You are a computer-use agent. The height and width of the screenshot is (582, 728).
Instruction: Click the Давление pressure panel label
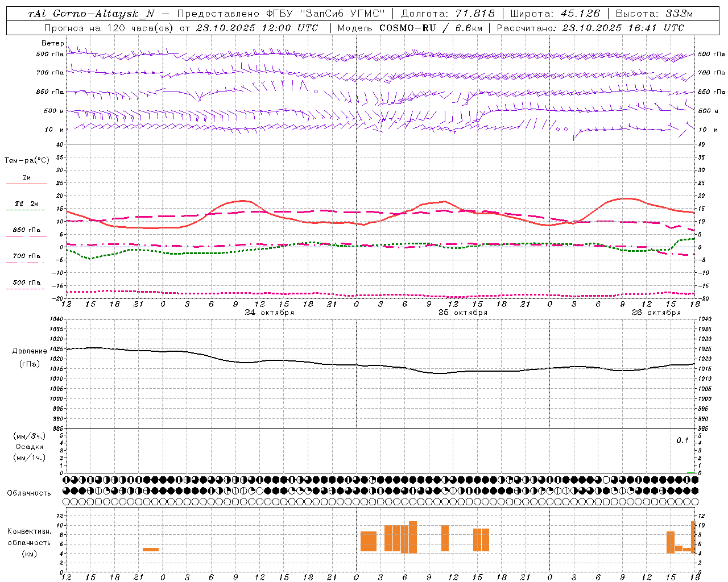[x=30, y=351]
